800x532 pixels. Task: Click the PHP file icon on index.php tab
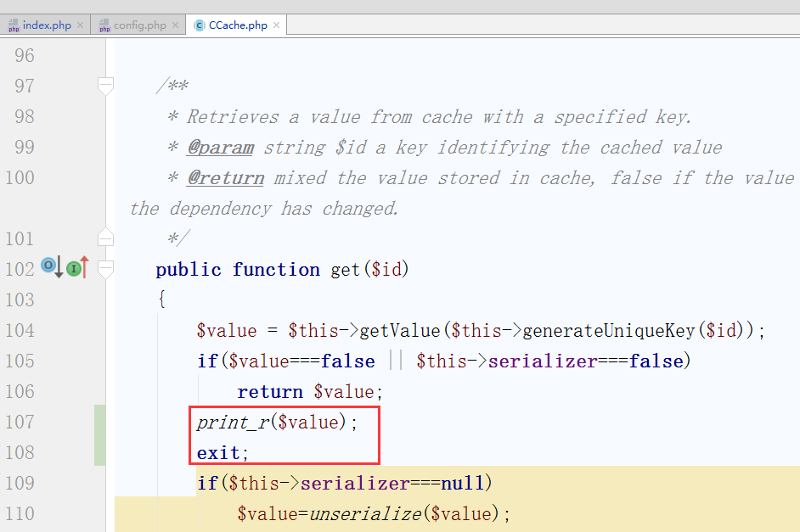click(x=14, y=25)
